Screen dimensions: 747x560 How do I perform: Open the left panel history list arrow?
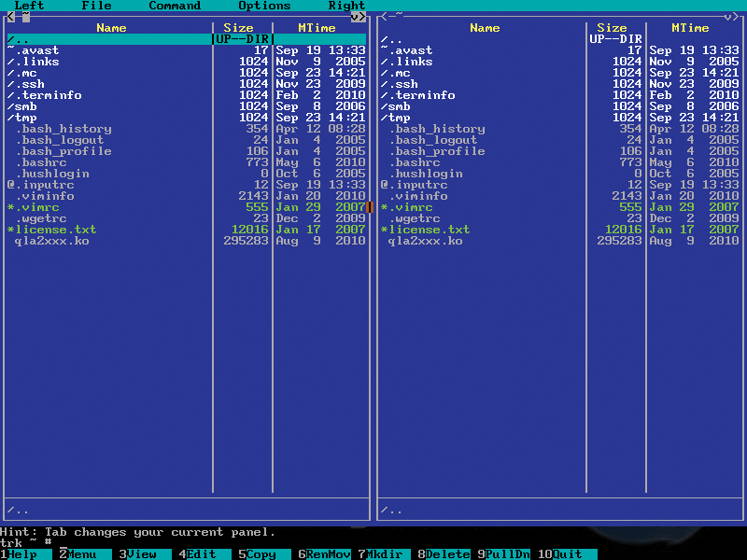coord(354,17)
